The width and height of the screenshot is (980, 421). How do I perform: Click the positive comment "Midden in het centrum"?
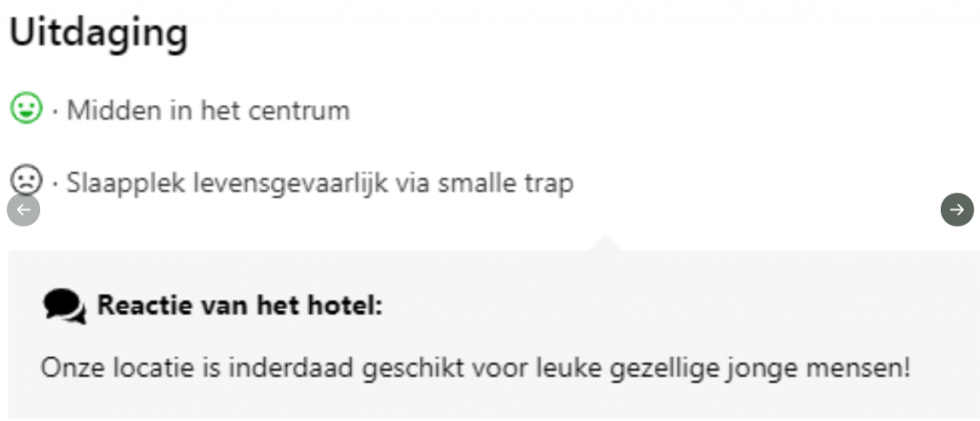pos(208,111)
